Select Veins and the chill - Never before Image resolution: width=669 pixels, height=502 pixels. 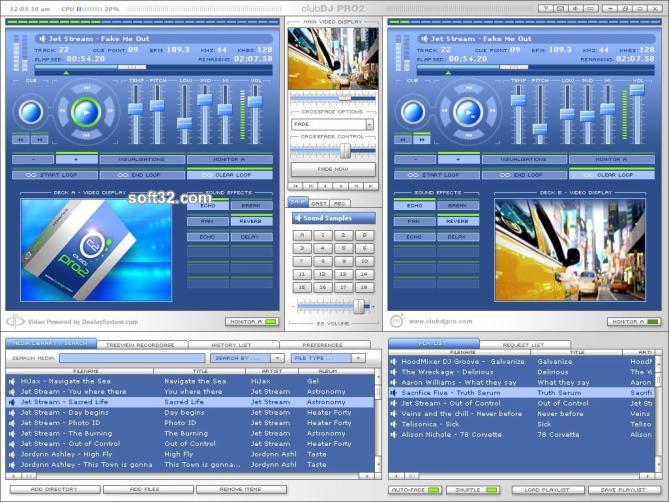[x=521, y=414]
